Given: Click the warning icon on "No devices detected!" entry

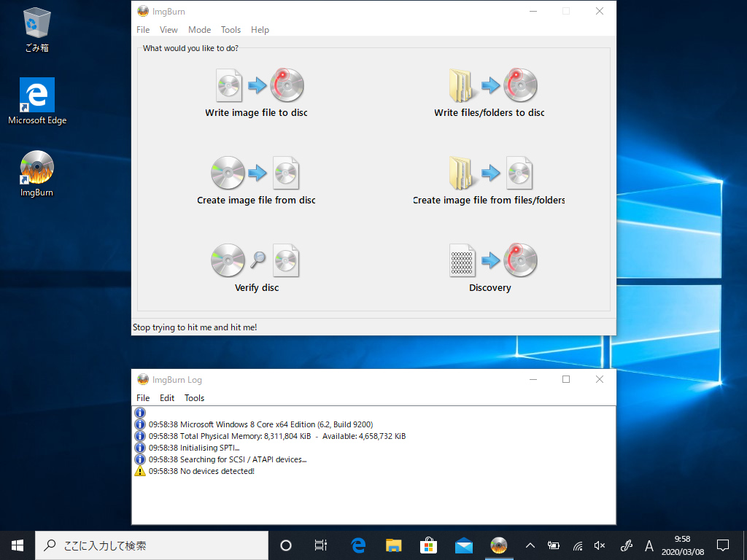Looking at the screenshot, I should 139,470.
